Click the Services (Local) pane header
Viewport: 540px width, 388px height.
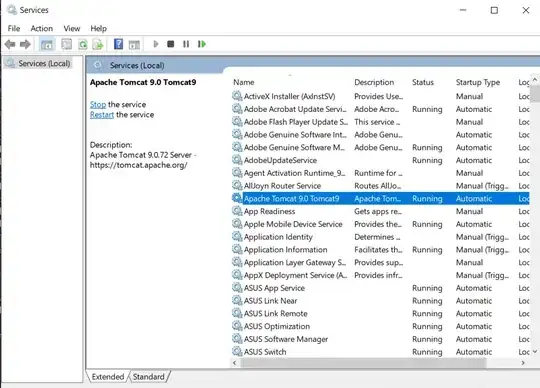pyautogui.click(x=137, y=65)
